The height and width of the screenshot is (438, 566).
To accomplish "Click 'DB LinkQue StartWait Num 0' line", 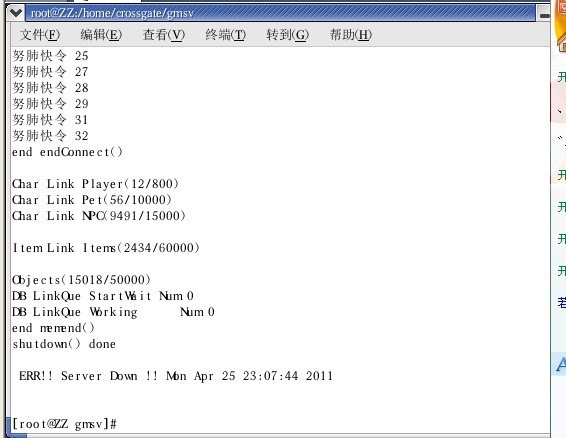I will click(103, 296).
